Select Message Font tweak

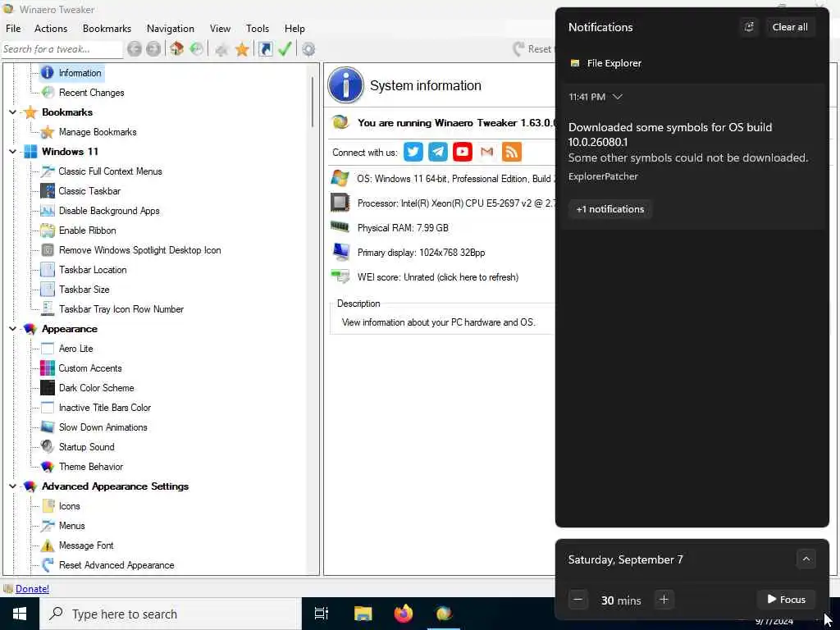click(86, 546)
